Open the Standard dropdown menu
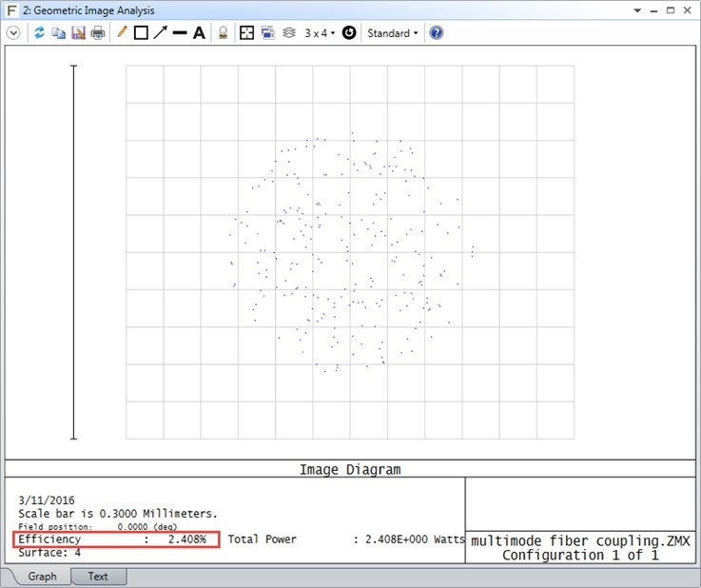This screenshot has height=588, width=701. coord(393,33)
